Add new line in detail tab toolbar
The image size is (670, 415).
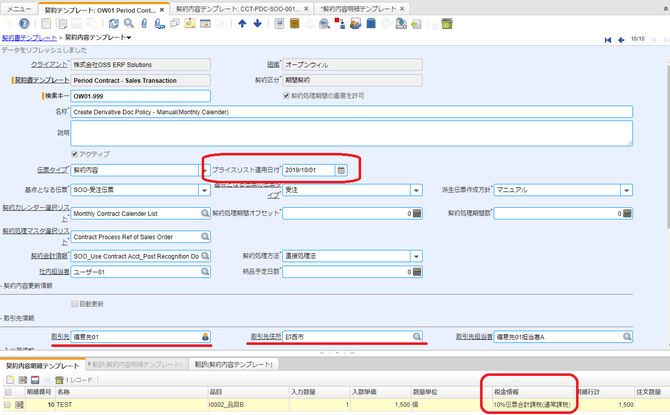click(10, 380)
